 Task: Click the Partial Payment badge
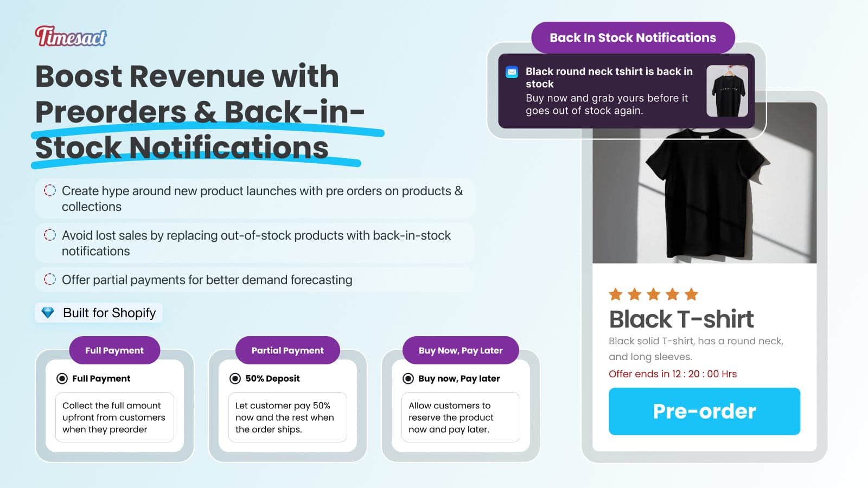pos(287,350)
